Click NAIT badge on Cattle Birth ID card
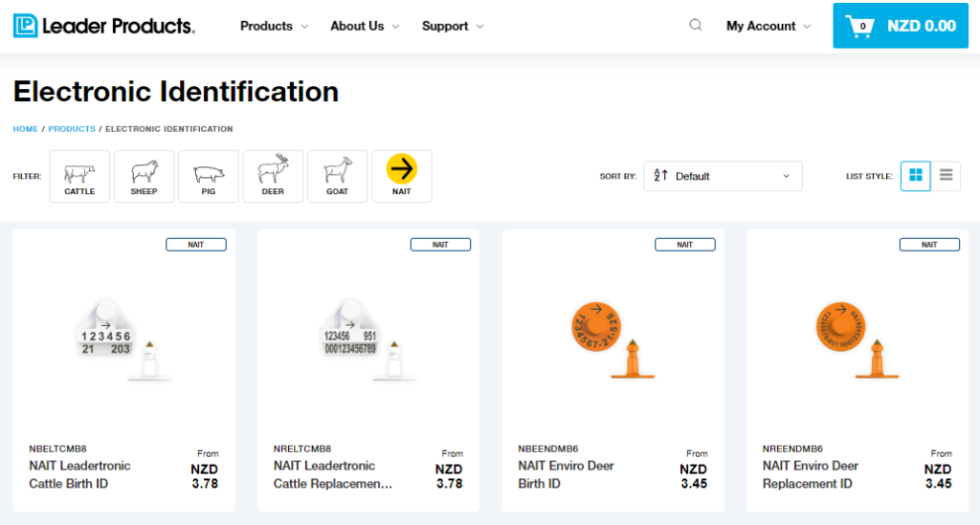 tap(196, 245)
